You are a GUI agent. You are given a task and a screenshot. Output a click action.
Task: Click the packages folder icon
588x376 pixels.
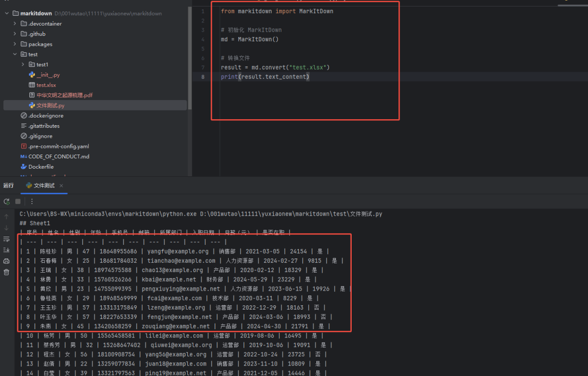[x=23, y=44]
